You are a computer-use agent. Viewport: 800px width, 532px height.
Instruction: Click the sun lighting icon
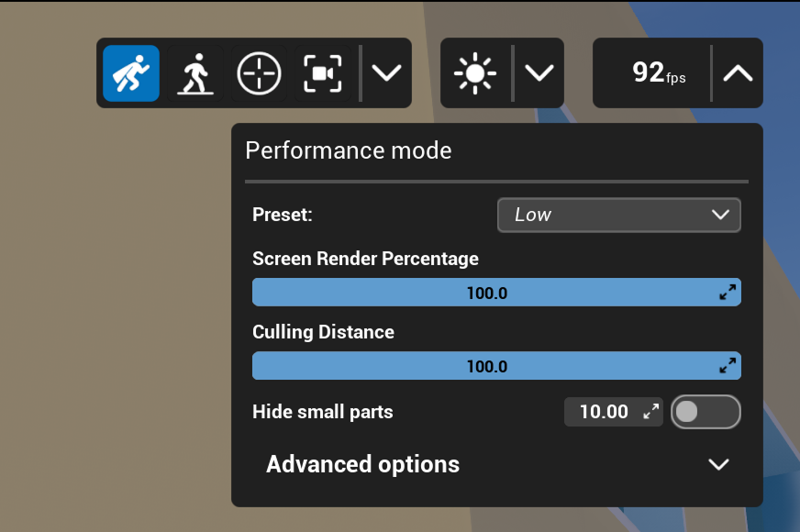pyautogui.click(x=474, y=72)
